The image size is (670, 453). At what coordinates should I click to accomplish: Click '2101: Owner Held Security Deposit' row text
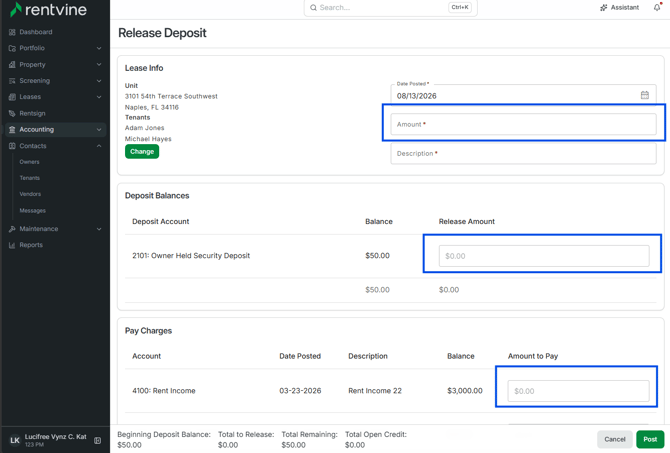coord(191,256)
